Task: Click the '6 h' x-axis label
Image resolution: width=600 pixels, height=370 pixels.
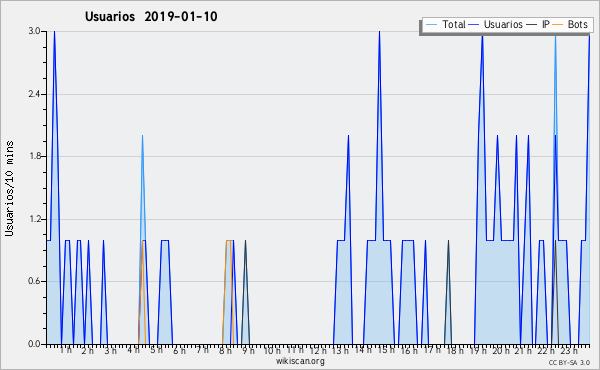Action: [x=179, y=350]
